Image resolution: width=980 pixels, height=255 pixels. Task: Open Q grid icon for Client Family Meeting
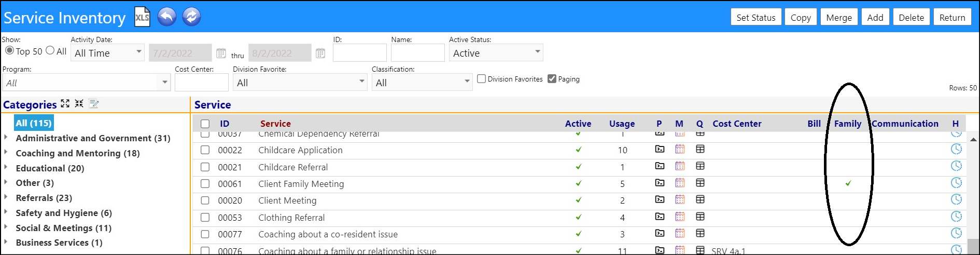coord(700,183)
